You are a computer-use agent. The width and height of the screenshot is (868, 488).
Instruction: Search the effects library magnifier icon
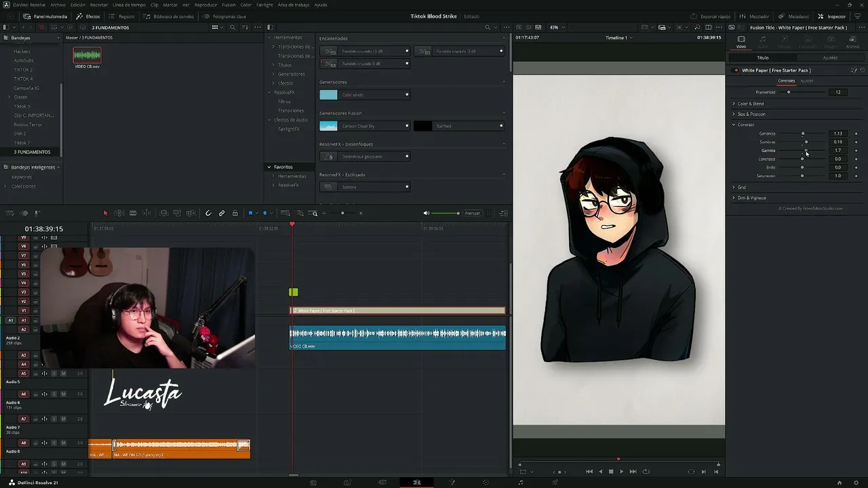(x=488, y=28)
